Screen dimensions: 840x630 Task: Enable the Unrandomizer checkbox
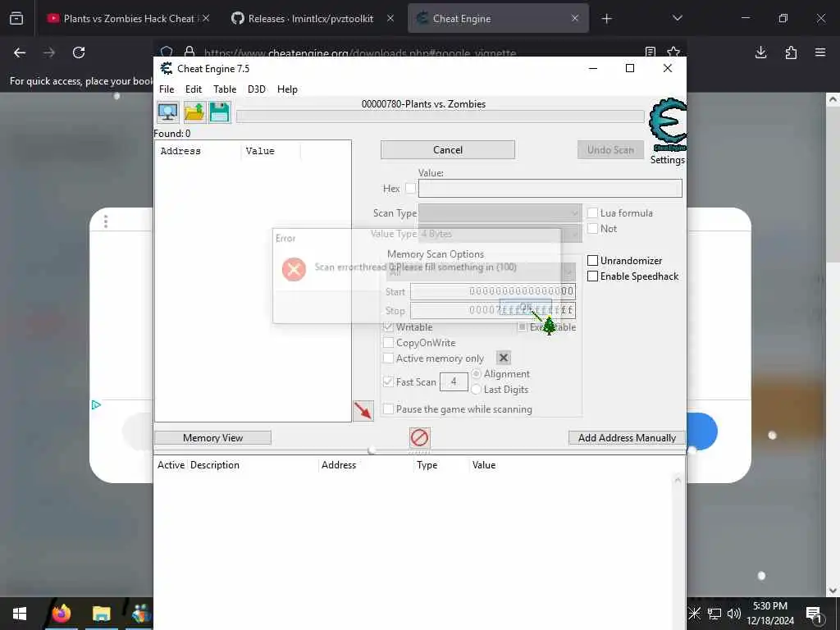pos(592,260)
